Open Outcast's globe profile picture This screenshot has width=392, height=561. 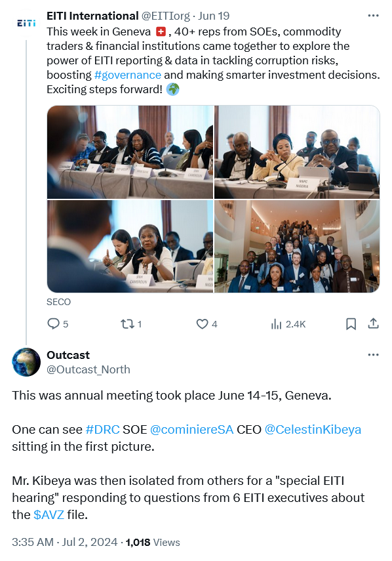[26, 362]
